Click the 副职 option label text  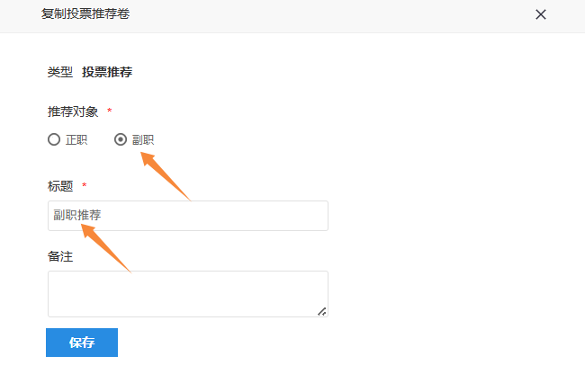pos(143,140)
